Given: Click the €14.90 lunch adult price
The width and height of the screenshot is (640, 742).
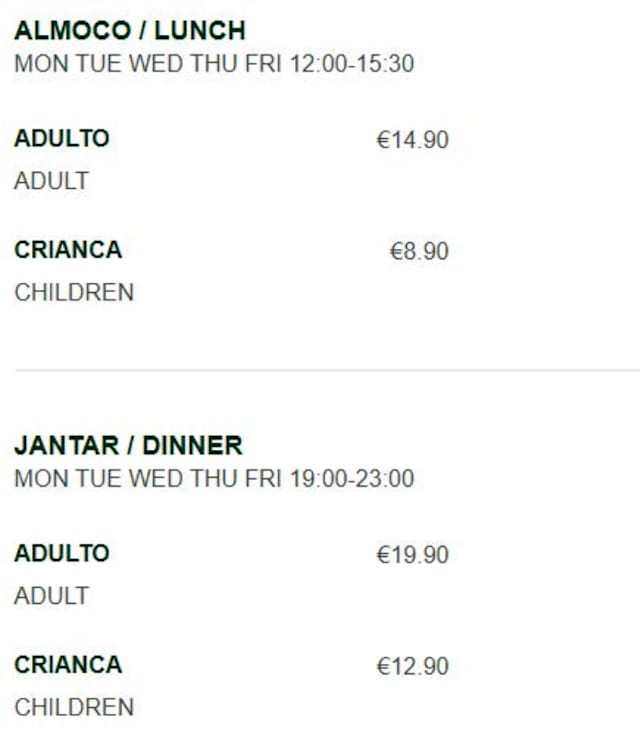Looking at the screenshot, I should (412, 140).
